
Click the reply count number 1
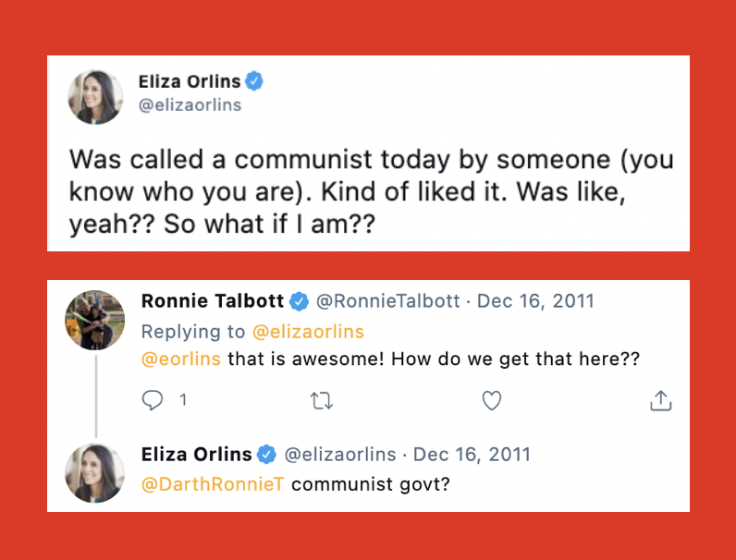pyautogui.click(x=182, y=400)
